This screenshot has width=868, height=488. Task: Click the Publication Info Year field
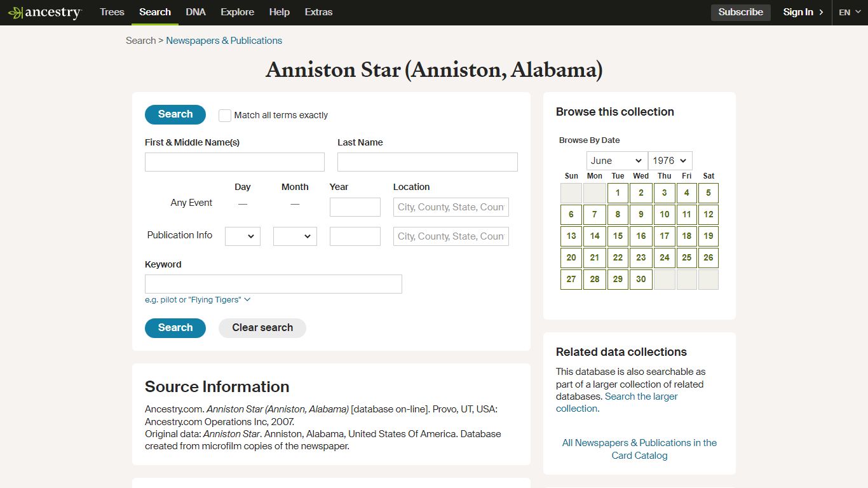[355, 236]
